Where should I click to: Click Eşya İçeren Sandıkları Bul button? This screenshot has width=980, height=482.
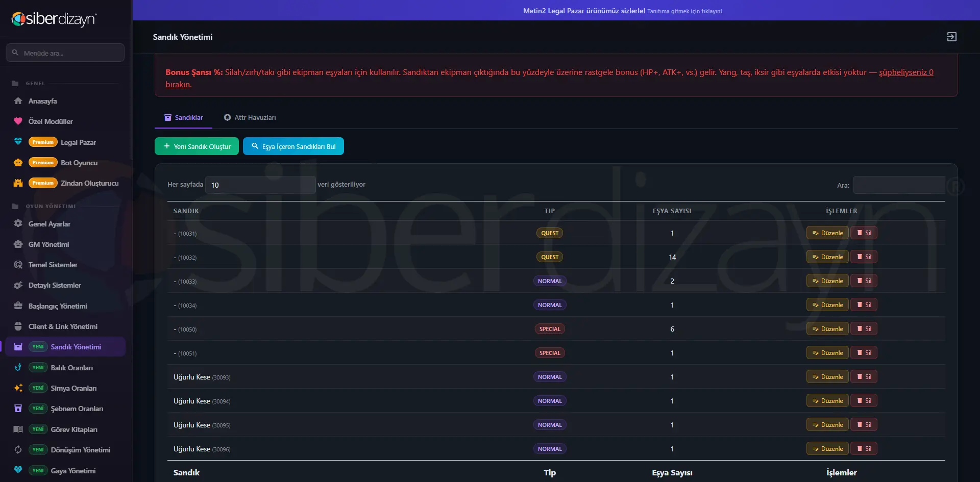[293, 146]
